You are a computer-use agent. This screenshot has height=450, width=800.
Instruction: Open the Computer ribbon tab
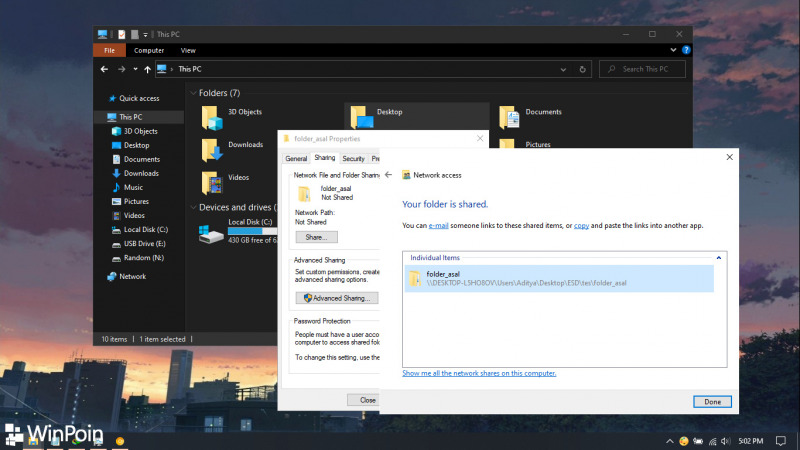click(x=149, y=50)
